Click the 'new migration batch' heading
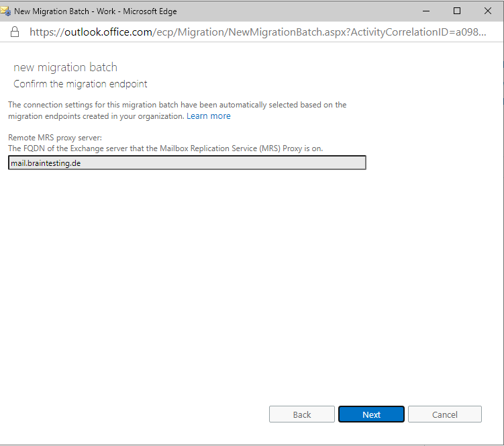This screenshot has width=504, height=446. [66, 67]
